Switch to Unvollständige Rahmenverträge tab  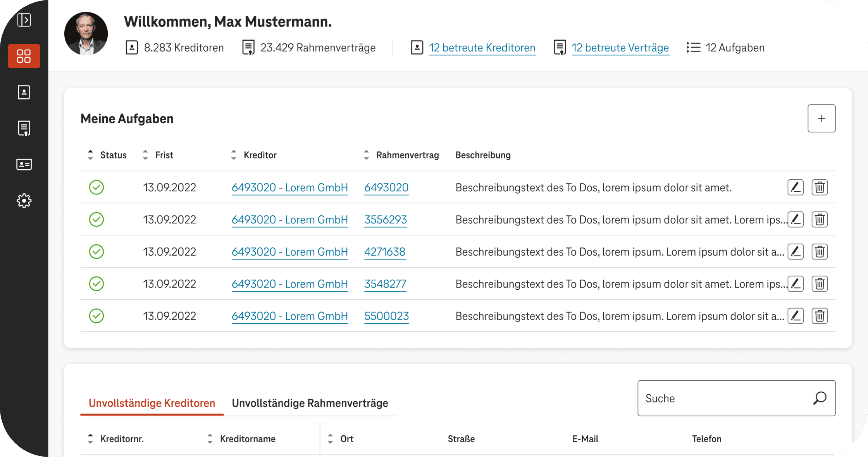[x=310, y=403]
